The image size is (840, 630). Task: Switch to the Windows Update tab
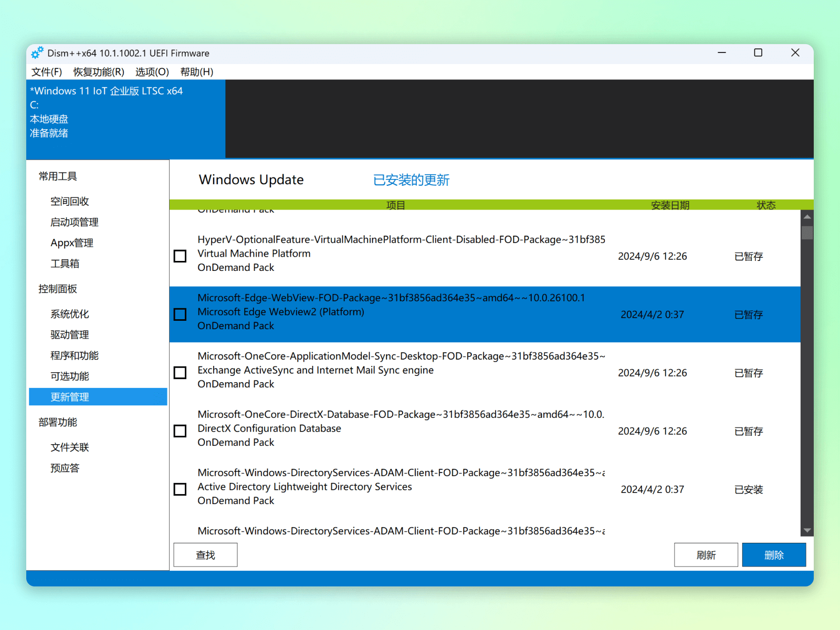(251, 180)
